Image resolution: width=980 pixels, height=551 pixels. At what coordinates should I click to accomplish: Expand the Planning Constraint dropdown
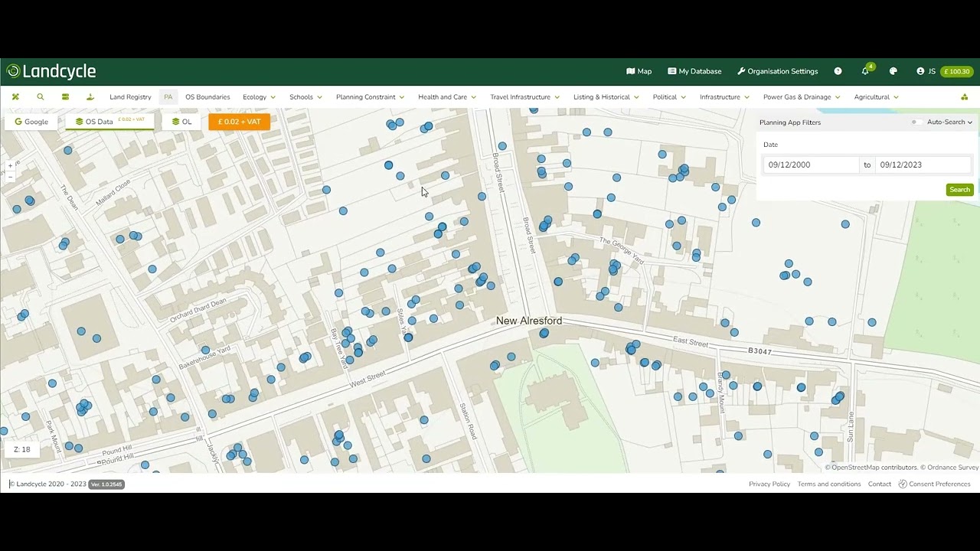click(370, 97)
